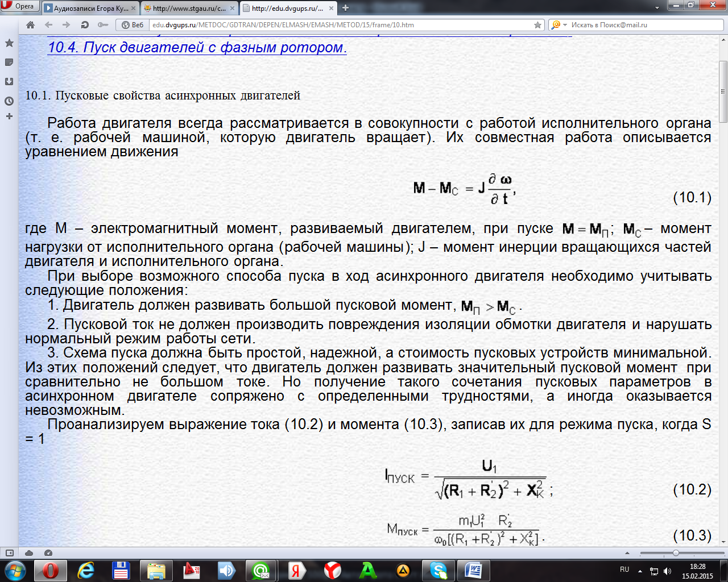The width and height of the screenshot is (728, 582).
Task: Open the History panel clock icon
Action: [9, 101]
